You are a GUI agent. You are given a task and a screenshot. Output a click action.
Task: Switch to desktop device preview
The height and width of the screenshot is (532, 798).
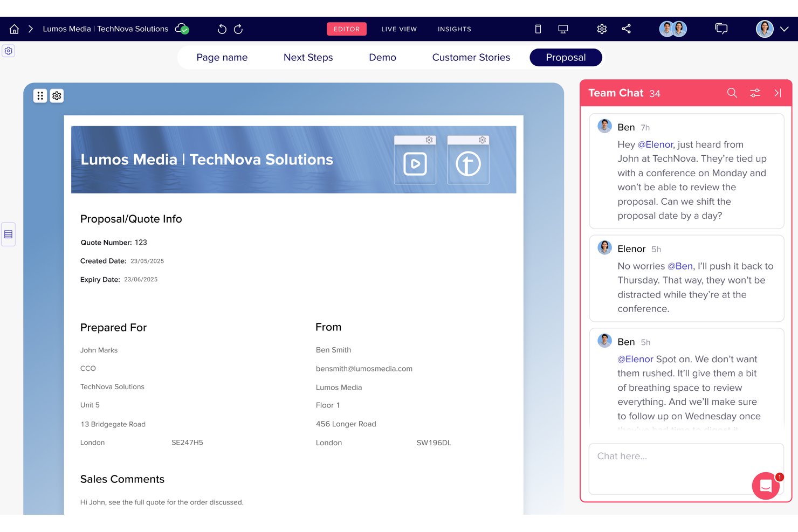[563, 29]
